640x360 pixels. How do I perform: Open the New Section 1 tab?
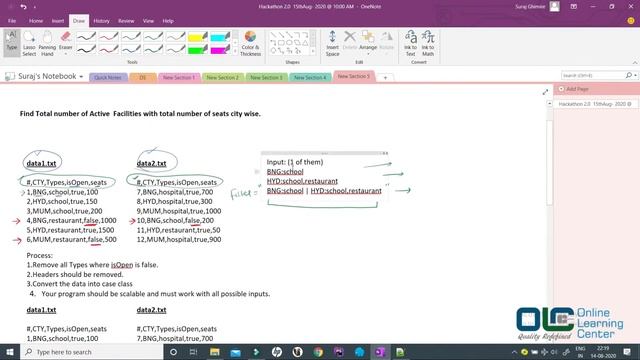point(179,78)
